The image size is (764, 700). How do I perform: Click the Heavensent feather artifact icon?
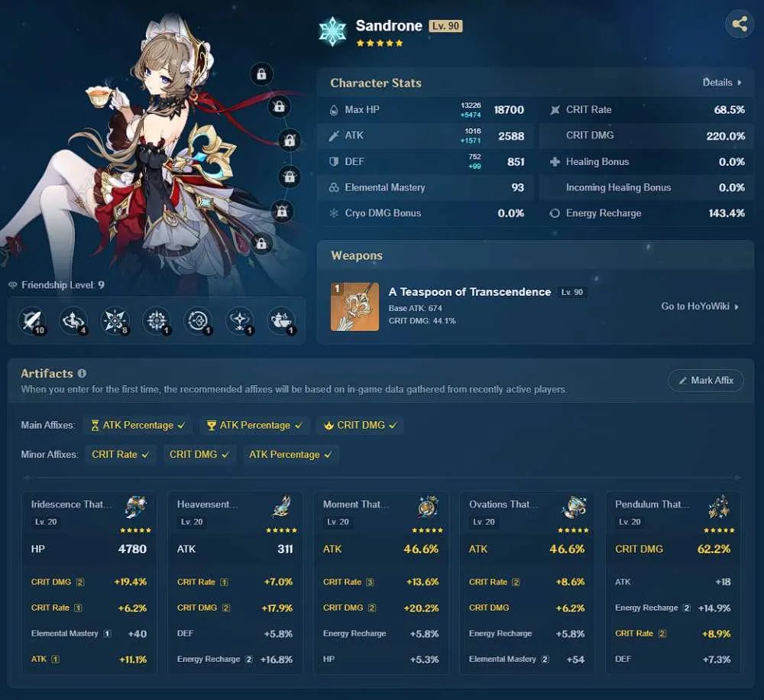[282, 507]
